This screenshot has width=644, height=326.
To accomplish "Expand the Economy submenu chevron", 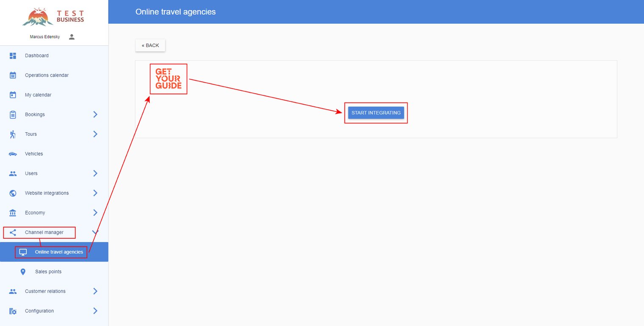I will (95, 212).
